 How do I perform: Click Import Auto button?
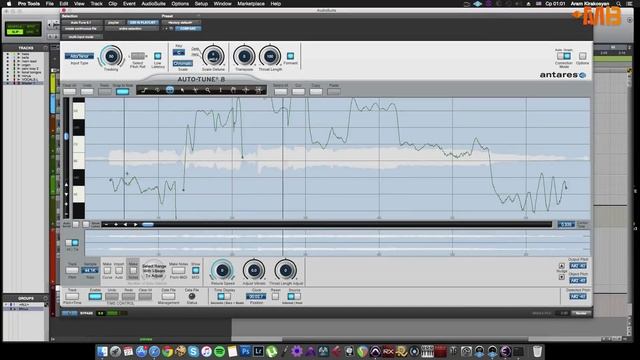tap(119, 270)
